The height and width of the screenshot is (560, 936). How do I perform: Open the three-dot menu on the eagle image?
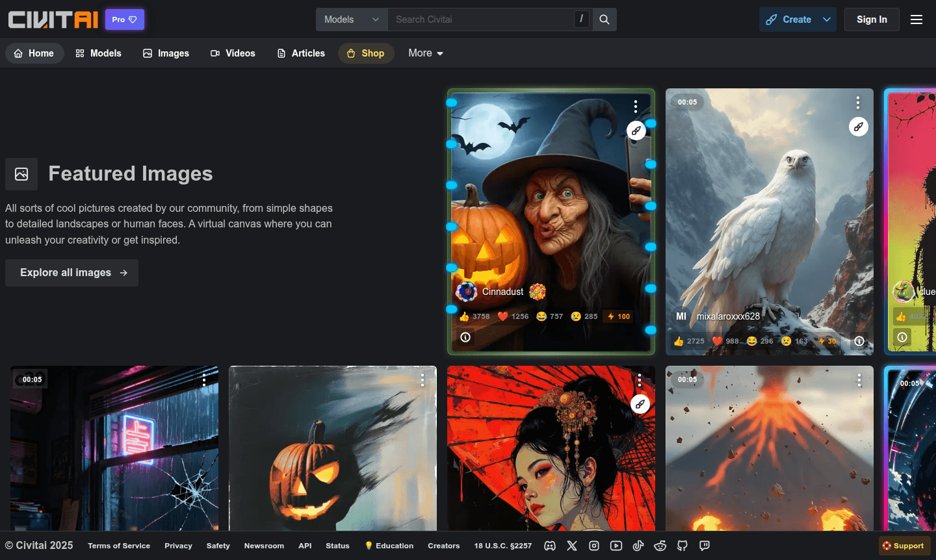[858, 102]
